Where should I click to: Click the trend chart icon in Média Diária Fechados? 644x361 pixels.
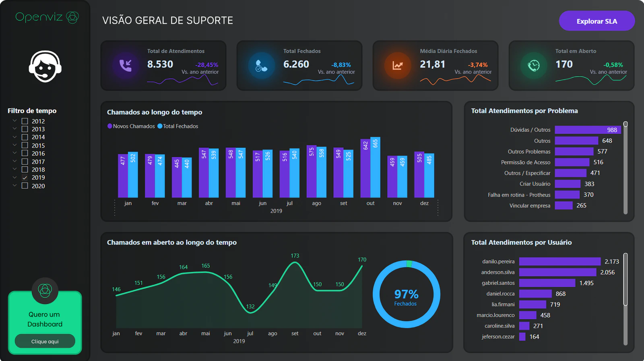pos(398,65)
